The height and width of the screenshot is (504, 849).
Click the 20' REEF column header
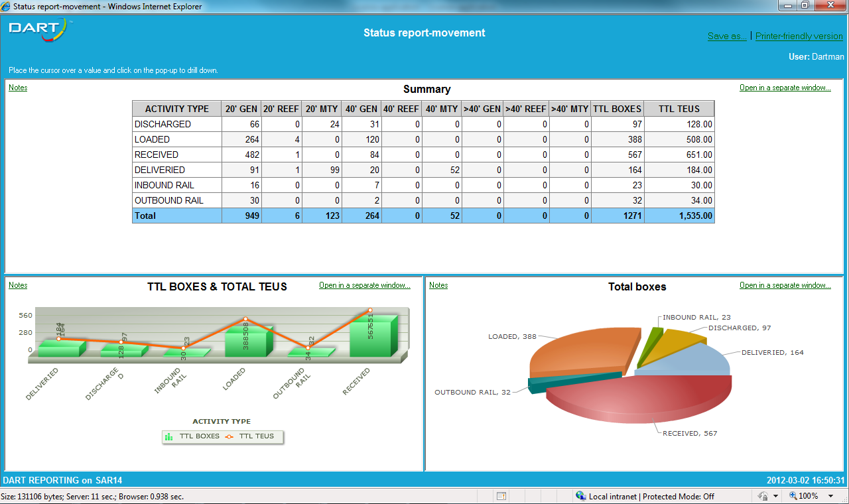(x=282, y=109)
